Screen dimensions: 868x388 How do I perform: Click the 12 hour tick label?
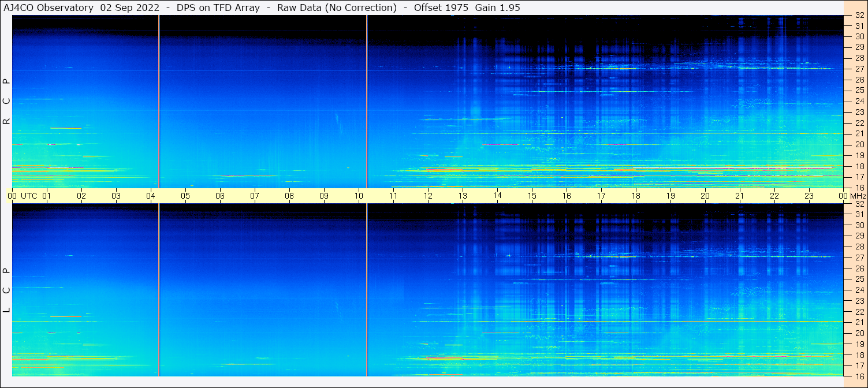pos(428,196)
